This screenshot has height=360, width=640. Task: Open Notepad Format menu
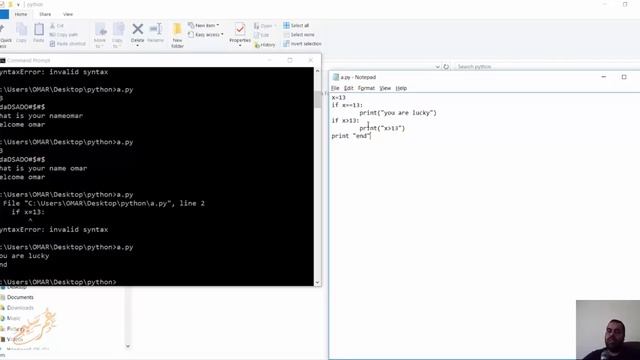(366, 88)
